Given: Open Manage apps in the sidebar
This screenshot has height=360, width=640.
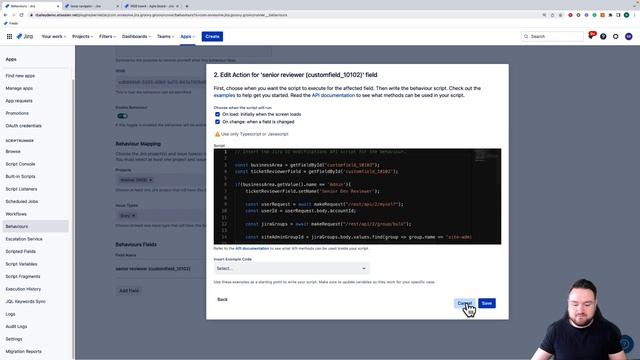Looking at the screenshot, I should click(x=19, y=88).
